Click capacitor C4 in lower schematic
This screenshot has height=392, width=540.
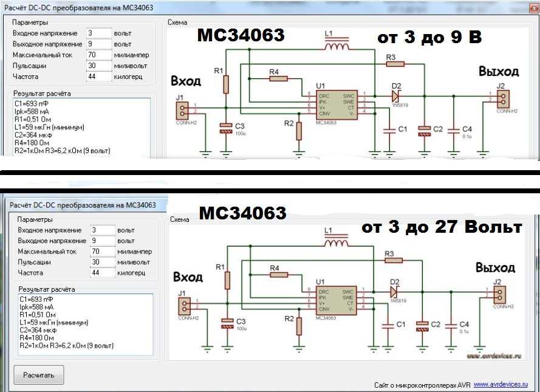pos(451,326)
